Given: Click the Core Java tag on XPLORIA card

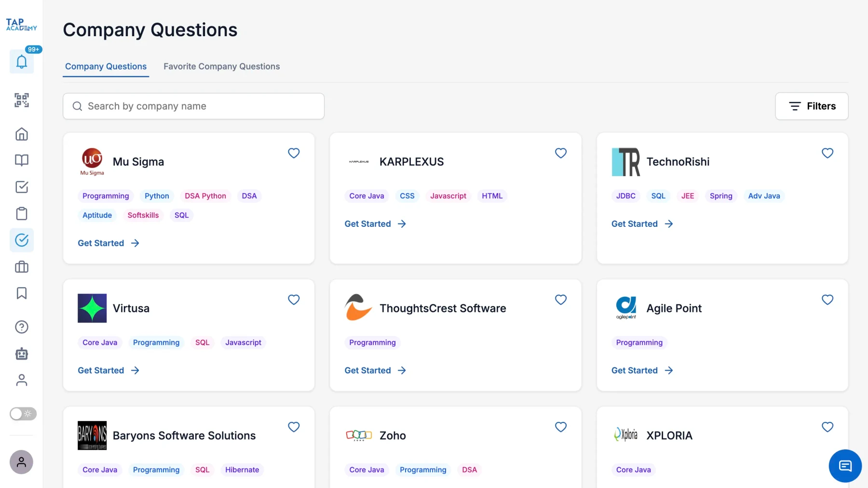Looking at the screenshot, I should 634,470.
